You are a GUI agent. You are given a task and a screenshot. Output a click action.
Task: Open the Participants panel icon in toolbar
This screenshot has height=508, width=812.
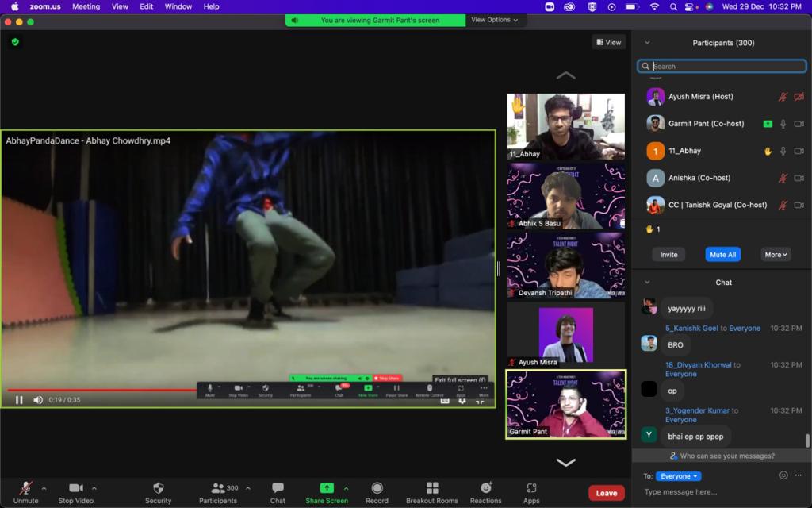[218, 488]
